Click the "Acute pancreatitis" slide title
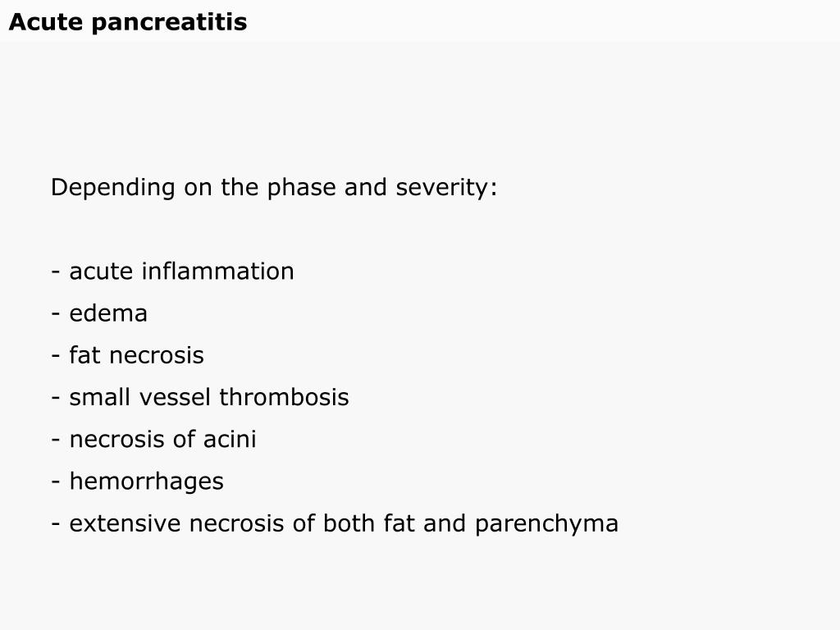The image size is (840, 630). [128, 22]
